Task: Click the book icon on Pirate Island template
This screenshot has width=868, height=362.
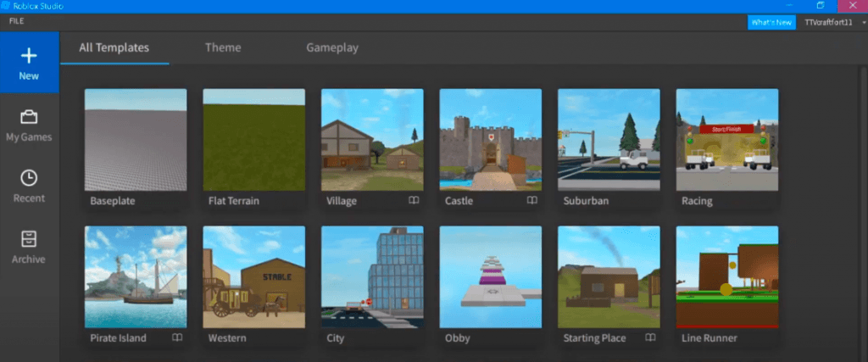Action: (176, 337)
